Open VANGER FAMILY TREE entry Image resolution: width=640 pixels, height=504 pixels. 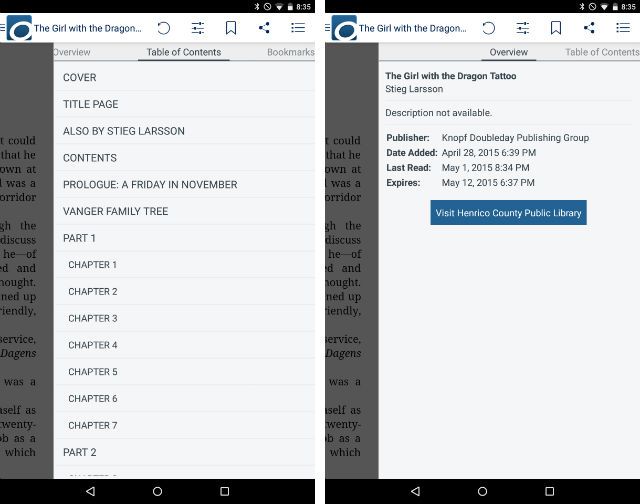pos(184,211)
